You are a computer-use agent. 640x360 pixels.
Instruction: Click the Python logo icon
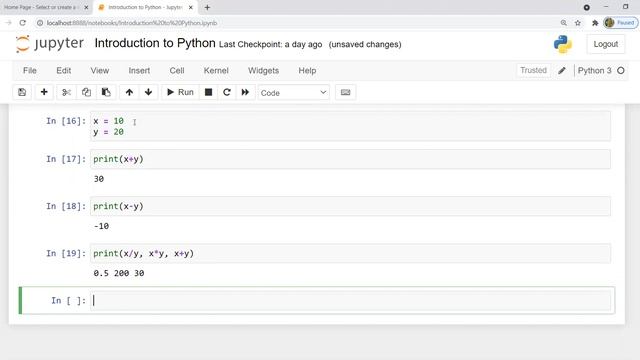563,44
